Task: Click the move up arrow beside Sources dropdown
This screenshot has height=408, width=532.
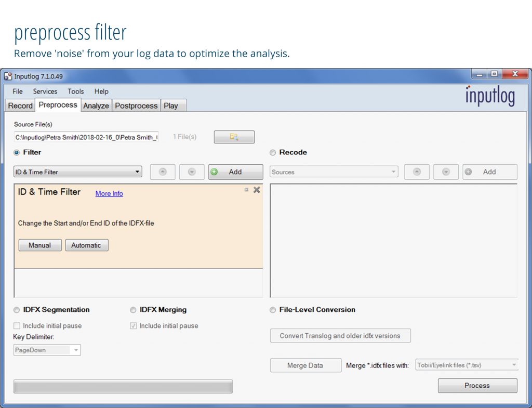Action: pyautogui.click(x=417, y=172)
